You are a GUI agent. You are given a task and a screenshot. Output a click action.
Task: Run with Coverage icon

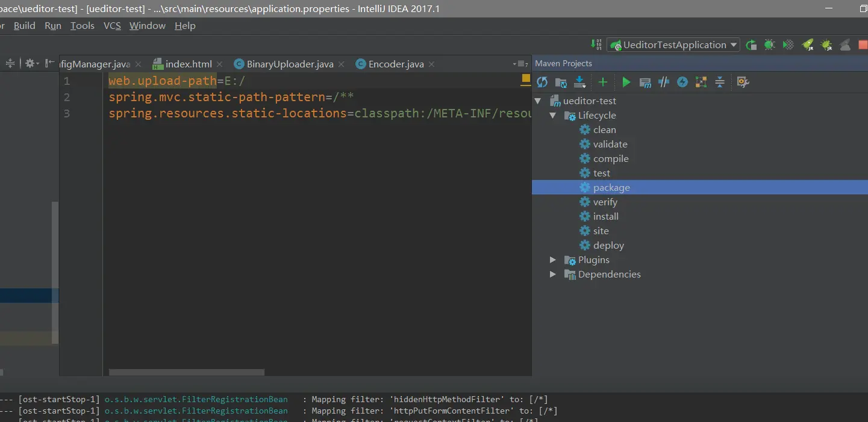788,45
